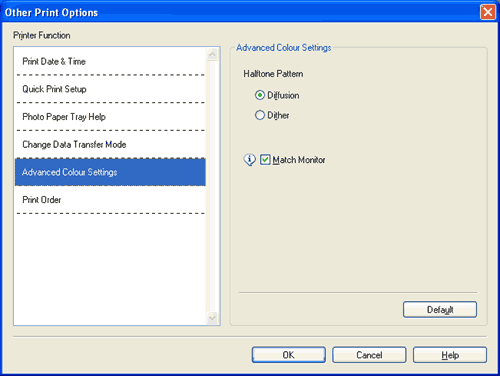
Task: Click the Diffusion label text
Action: 283,95
